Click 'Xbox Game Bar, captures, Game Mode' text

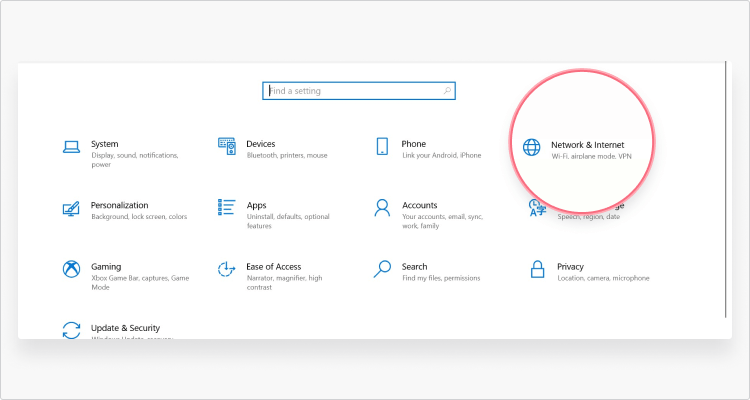point(140,283)
